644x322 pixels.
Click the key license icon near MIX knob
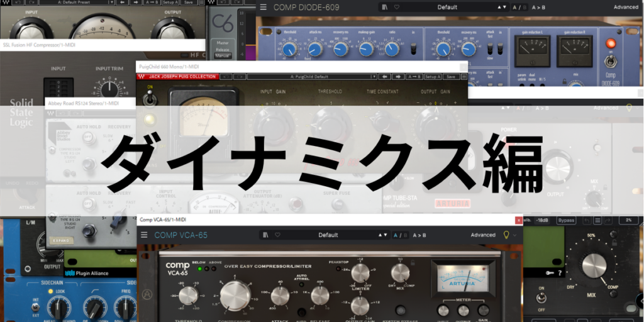pyautogui.click(x=550, y=273)
